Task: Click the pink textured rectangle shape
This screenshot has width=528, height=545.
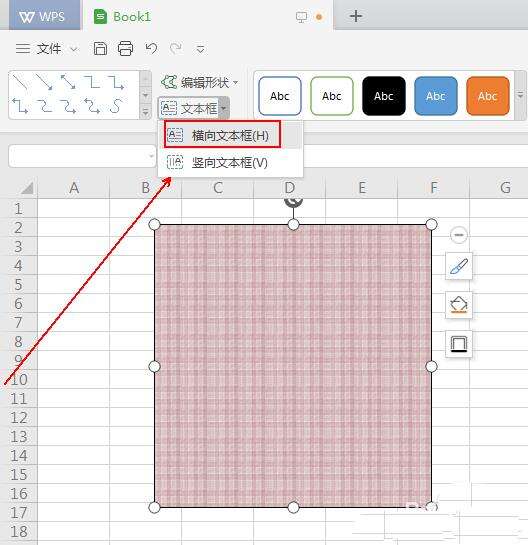Action: [x=293, y=366]
